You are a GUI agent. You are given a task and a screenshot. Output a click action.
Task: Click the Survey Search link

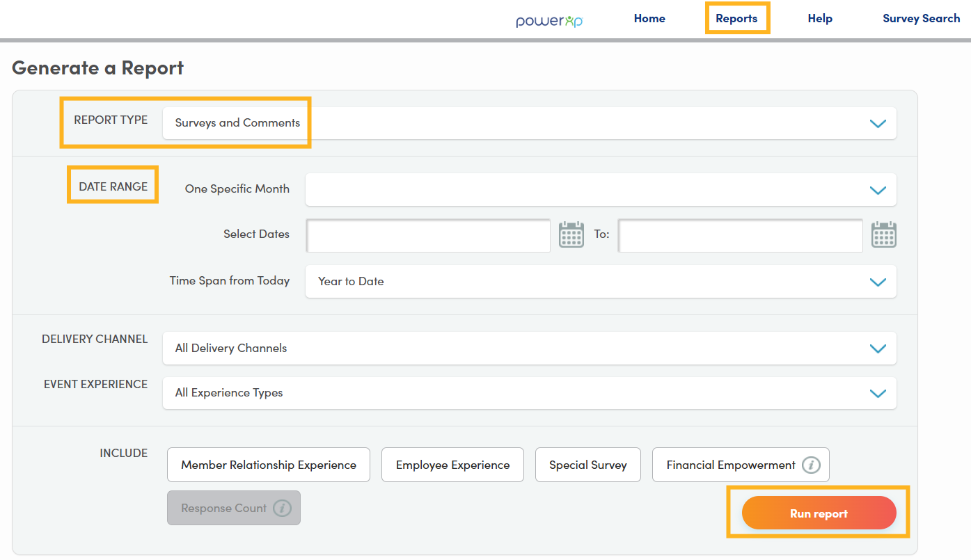click(921, 19)
